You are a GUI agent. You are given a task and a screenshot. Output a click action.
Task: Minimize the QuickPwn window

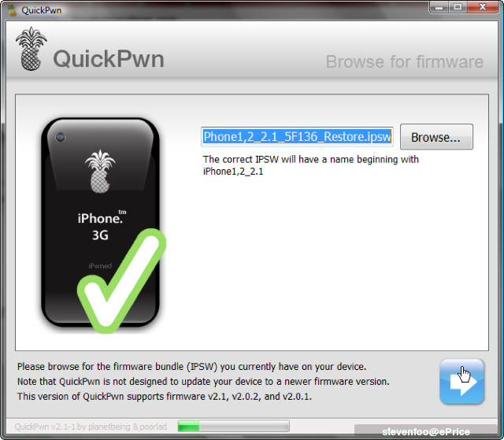(439, 7)
